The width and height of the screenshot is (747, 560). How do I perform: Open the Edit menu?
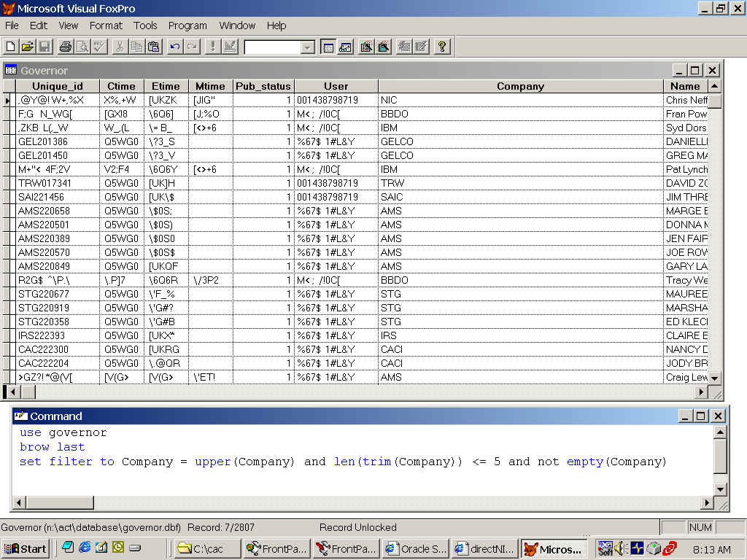click(x=39, y=26)
